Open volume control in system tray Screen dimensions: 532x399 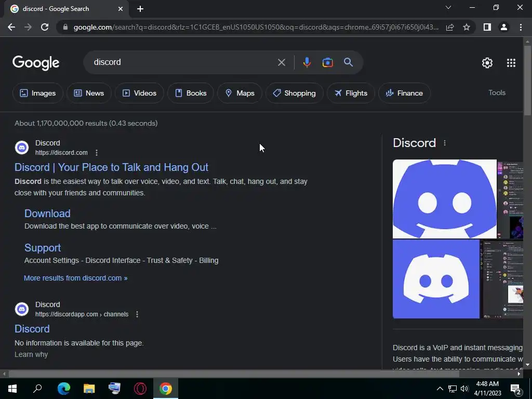[x=464, y=389]
